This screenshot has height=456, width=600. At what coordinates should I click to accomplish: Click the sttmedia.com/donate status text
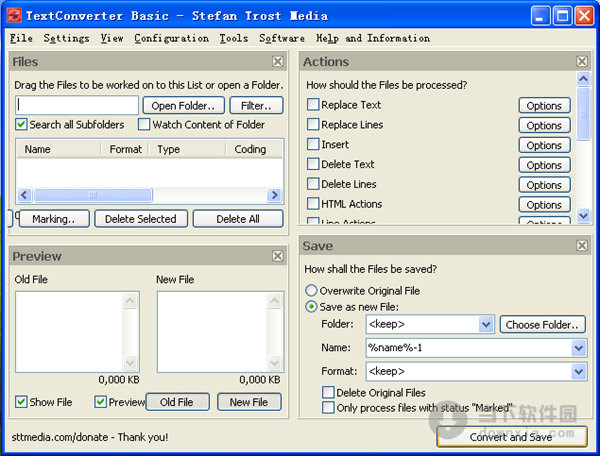coord(90,437)
